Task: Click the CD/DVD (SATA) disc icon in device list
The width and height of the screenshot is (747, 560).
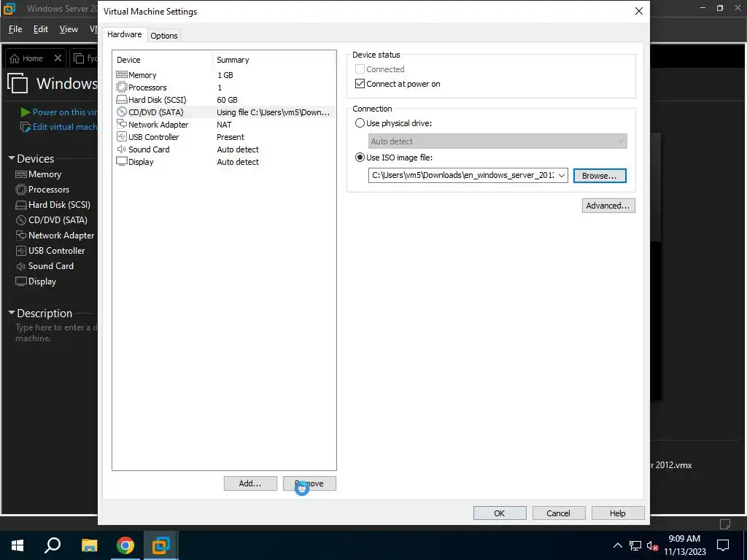Action: click(122, 112)
